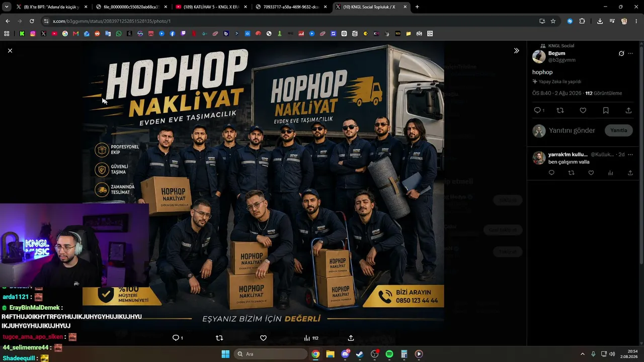Focus the Yanıtını gönder reply field

(x=572, y=131)
